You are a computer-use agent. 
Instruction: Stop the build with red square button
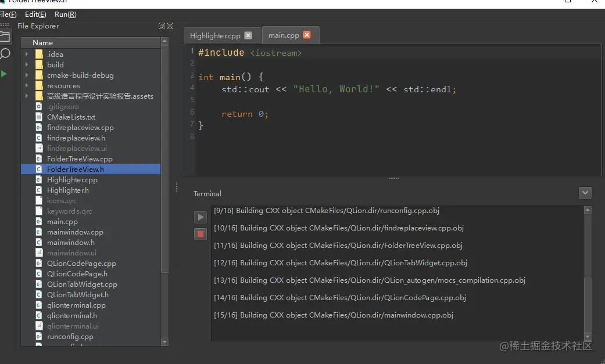coord(201,234)
